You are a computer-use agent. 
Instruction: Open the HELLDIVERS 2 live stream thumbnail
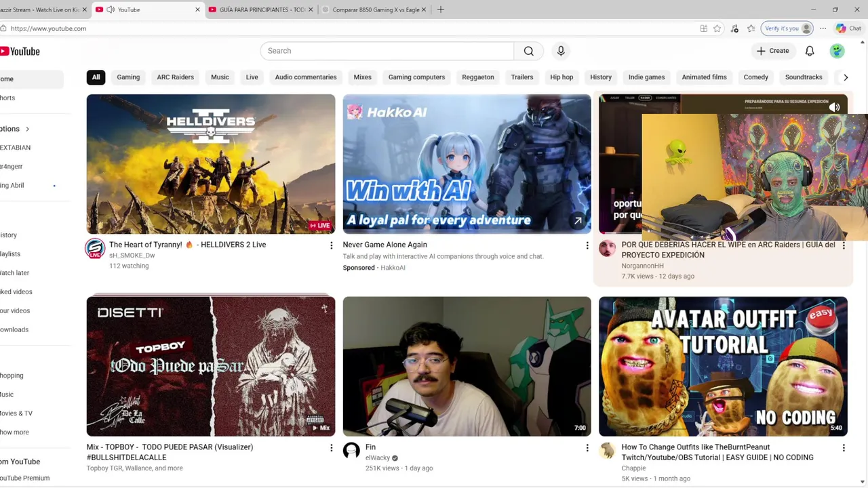coord(211,164)
